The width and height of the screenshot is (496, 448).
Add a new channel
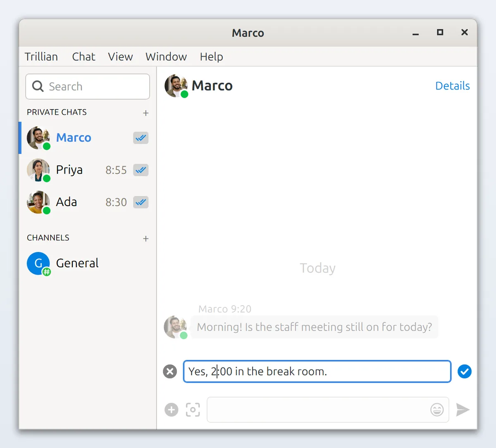146,239
